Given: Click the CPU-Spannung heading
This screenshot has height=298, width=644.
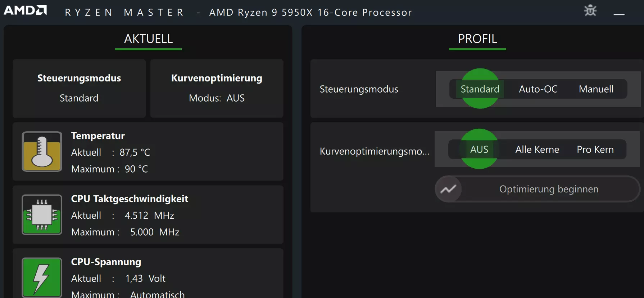Looking at the screenshot, I should (x=106, y=262).
